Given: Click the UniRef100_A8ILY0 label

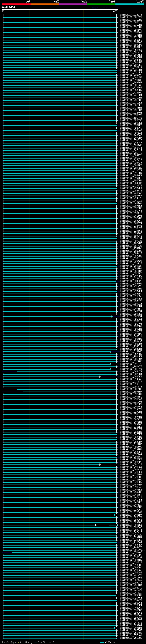Looking at the screenshot, I should [131, 369].
